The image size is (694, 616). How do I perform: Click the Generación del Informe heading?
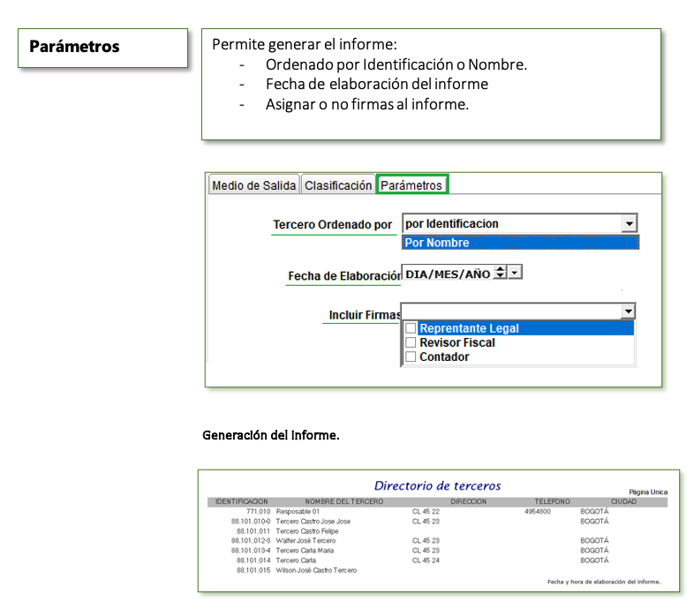point(271,435)
